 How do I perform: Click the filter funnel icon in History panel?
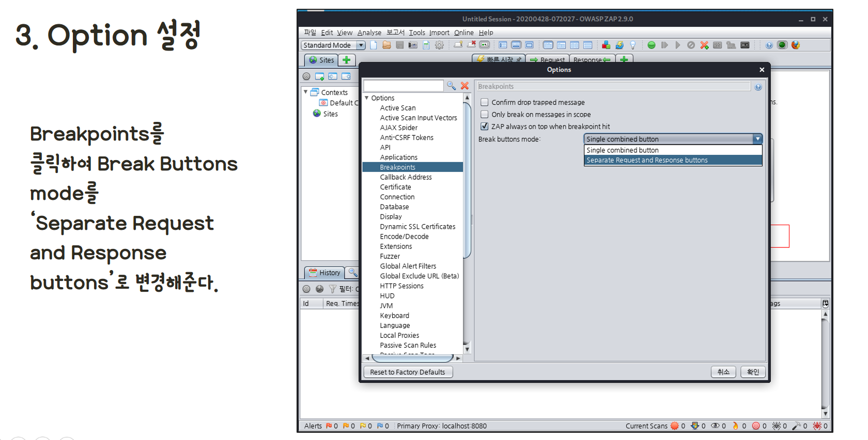pyautogui.click(x=333, y=289)
